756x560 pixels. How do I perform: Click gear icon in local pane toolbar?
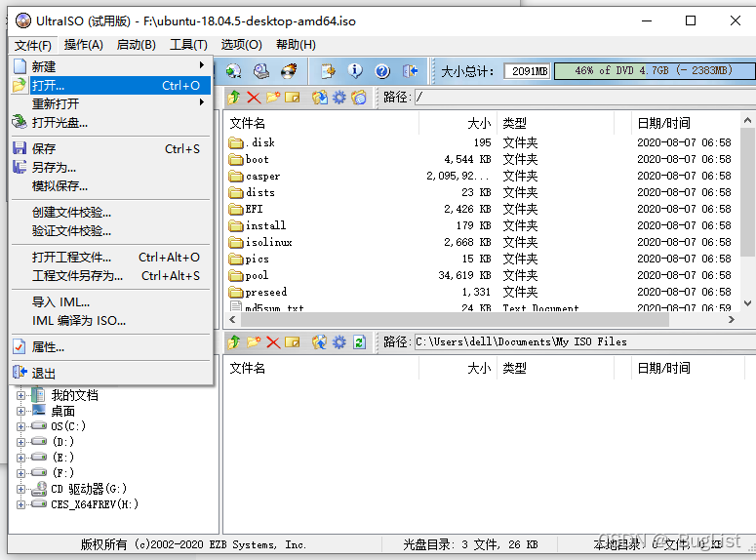click(339, 342)
